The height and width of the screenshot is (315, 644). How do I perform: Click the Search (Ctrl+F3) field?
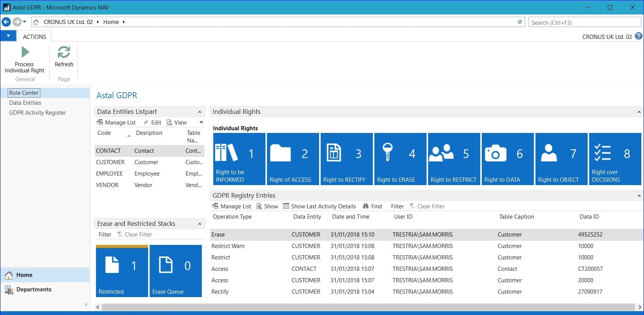click(585, 22)
